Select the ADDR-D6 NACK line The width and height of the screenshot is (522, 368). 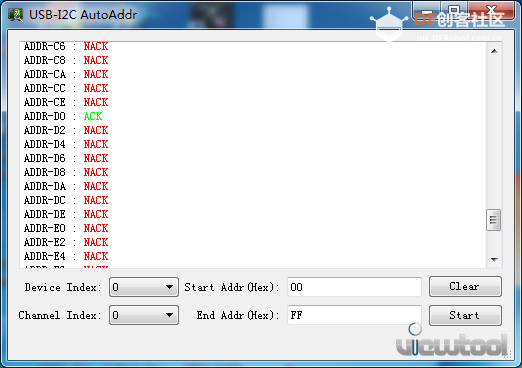point(66,158)
